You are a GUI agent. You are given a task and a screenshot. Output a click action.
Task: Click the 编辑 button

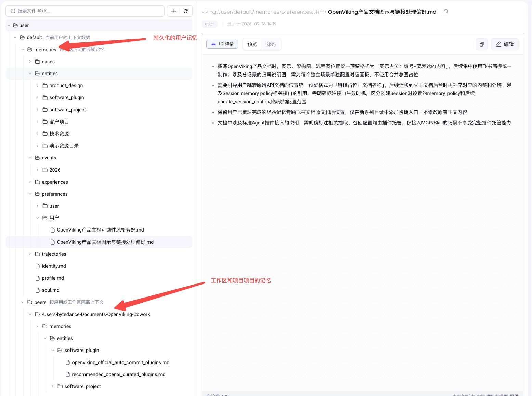pos(505,44)
